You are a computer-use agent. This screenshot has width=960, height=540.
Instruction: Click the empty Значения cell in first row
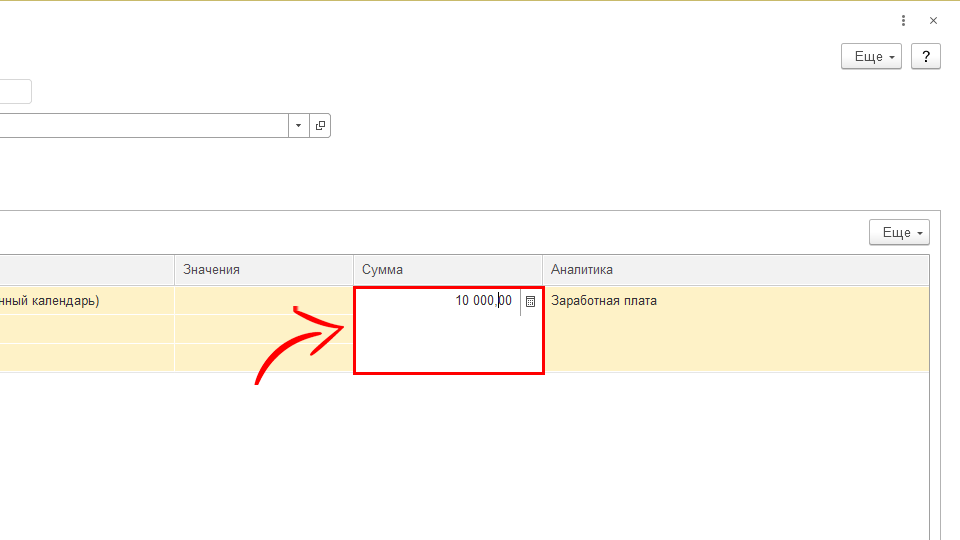tap(263, 300)
